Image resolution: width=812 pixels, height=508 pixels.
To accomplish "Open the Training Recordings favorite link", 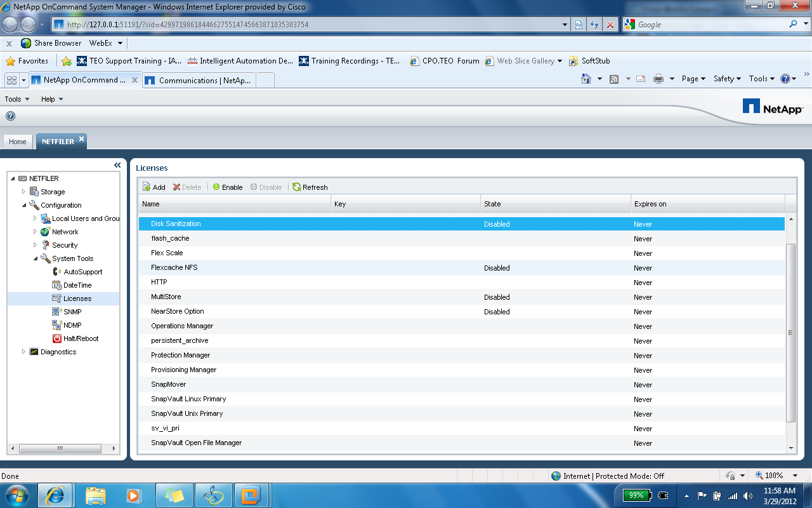I will [x=350, y=61].
